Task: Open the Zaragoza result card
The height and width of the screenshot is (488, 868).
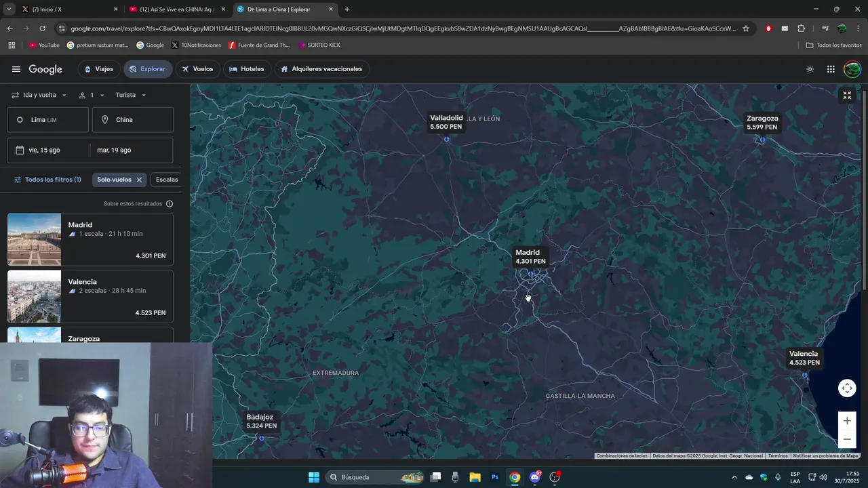Action: [90, 335]
